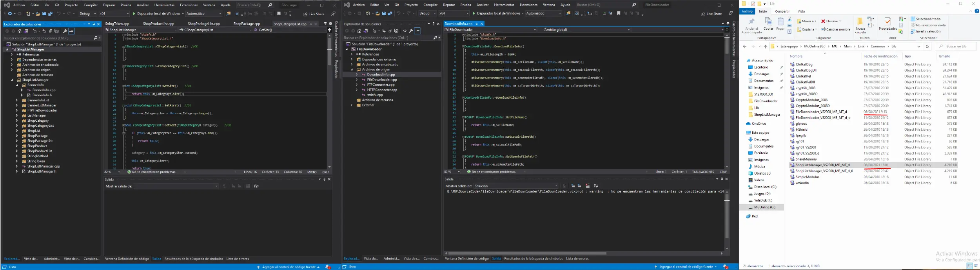
Task: Click the feedback icon in FileDownloader Visual Studio window
Action: coord(730,14)
